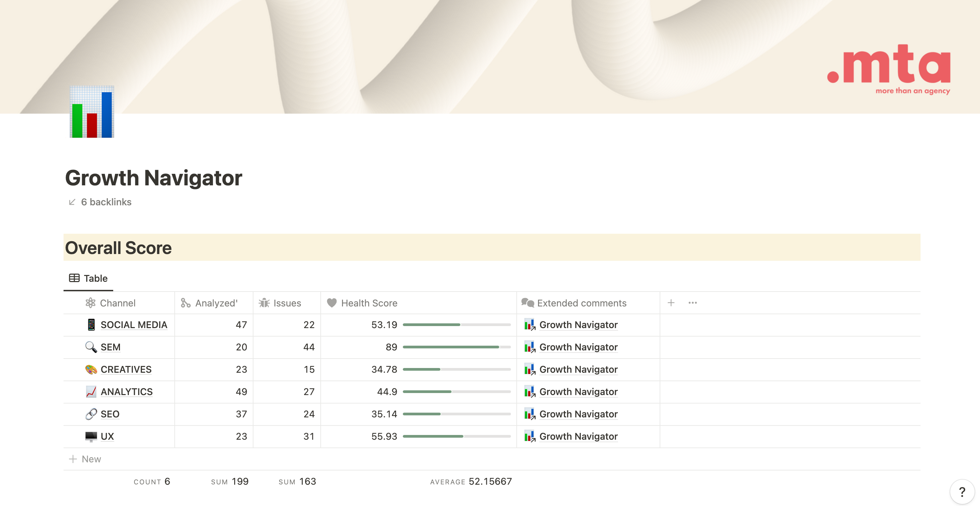Add a new property column with plus
This screenshot has height=506, width=980.
pos(671,303)
